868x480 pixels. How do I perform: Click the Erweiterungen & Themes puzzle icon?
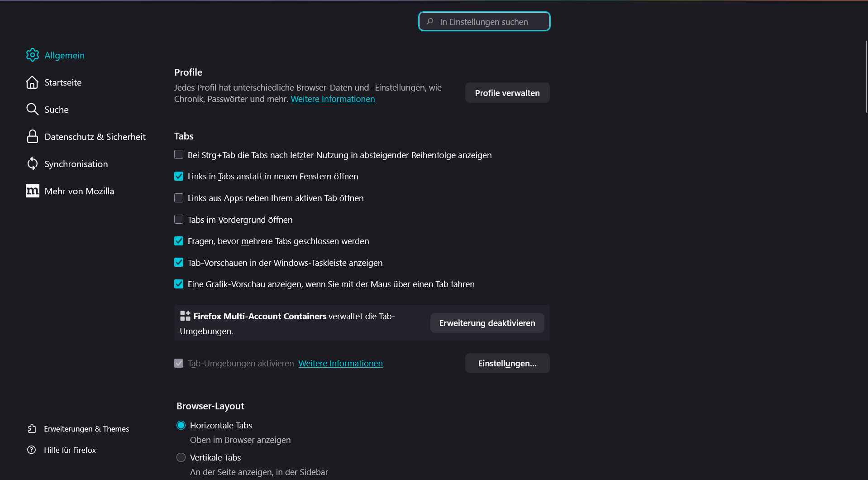[32, 428]
